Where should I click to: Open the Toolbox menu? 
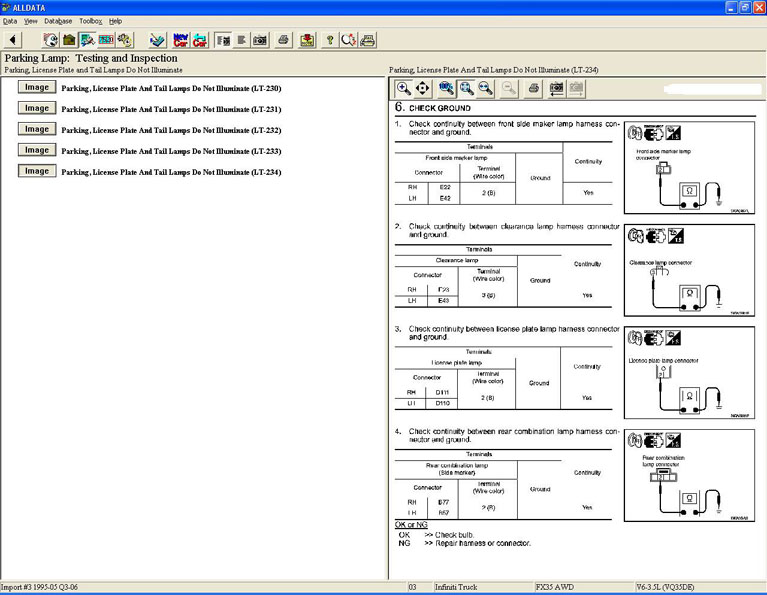pyautogui.click(x=90, y=20)
